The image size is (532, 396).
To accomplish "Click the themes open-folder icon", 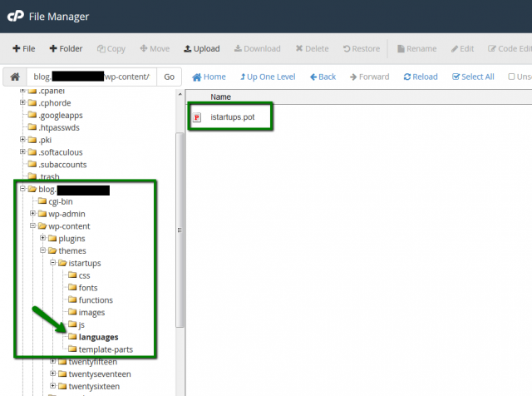I will (52, 250).
